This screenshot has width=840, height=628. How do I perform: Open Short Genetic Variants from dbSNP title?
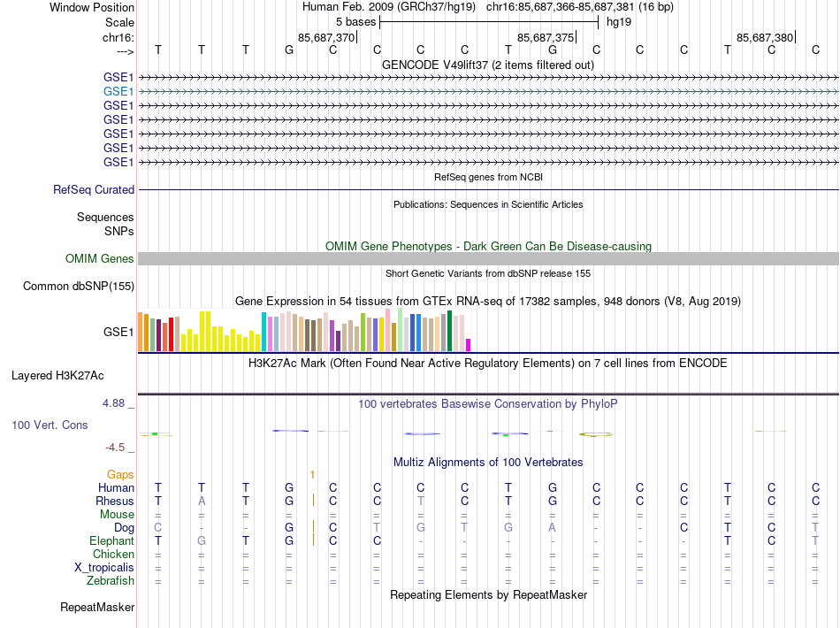coord(488,273)
